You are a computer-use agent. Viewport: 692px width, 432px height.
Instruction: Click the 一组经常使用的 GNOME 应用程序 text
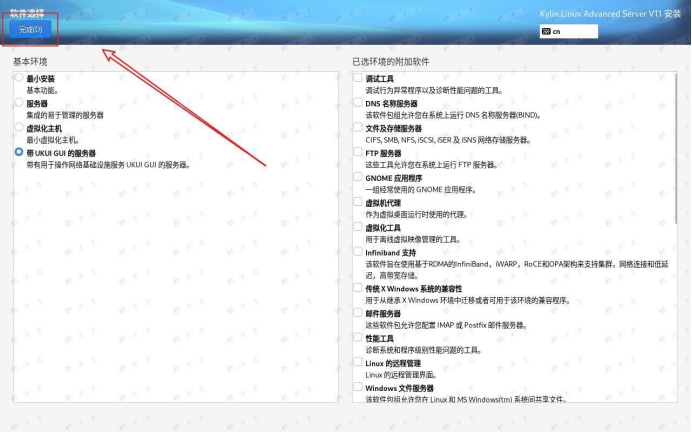[x=421, y=190]
